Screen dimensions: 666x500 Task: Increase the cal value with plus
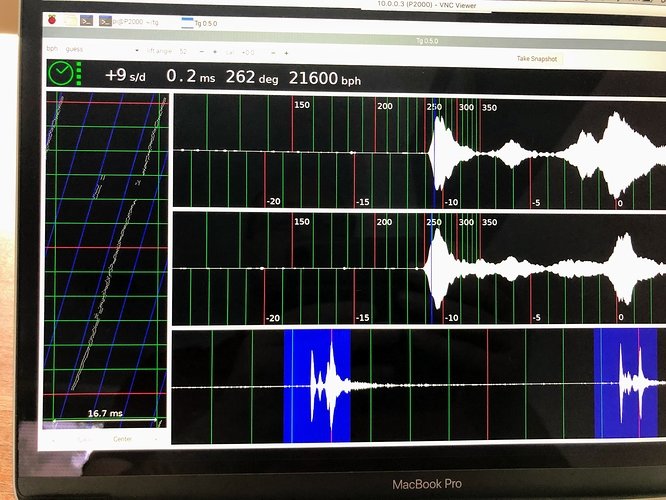coord(287,51)
